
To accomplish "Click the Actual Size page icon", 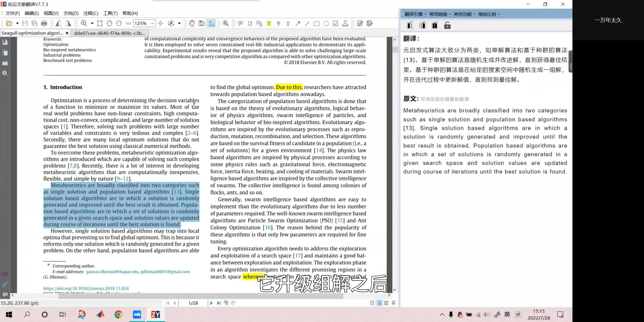I will 100,24.
